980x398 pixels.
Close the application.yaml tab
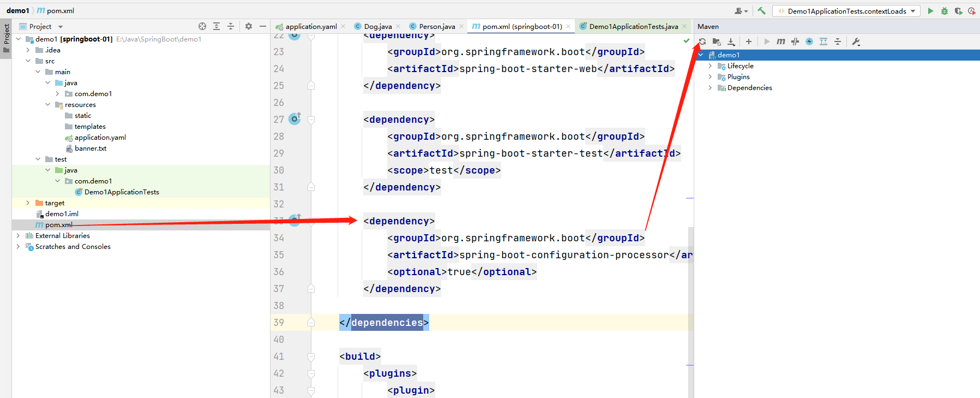[343, 26]
